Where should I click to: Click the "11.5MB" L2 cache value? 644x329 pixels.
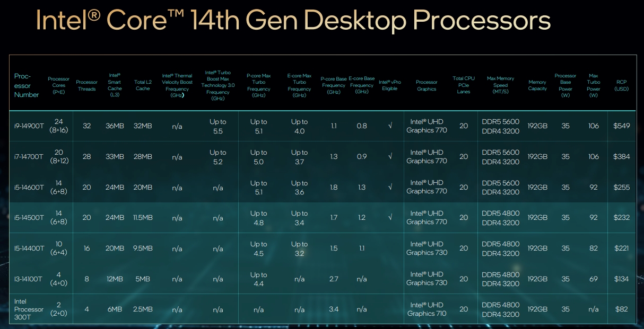[143, 218]
